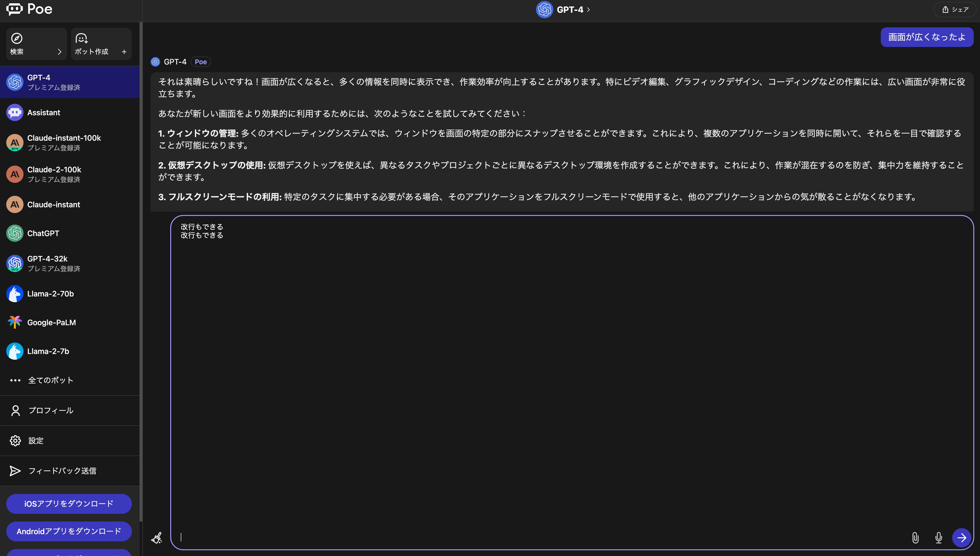Click Androidアプリをダウンロード button
The height and width of the screenshot is (556, 980).
(69, 531)
